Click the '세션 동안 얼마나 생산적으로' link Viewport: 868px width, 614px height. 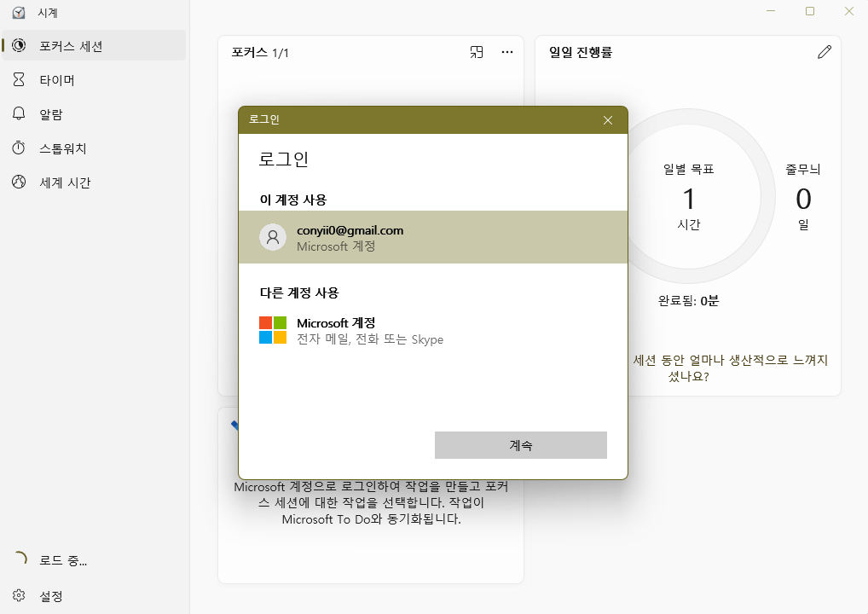[x=730, y=368]
